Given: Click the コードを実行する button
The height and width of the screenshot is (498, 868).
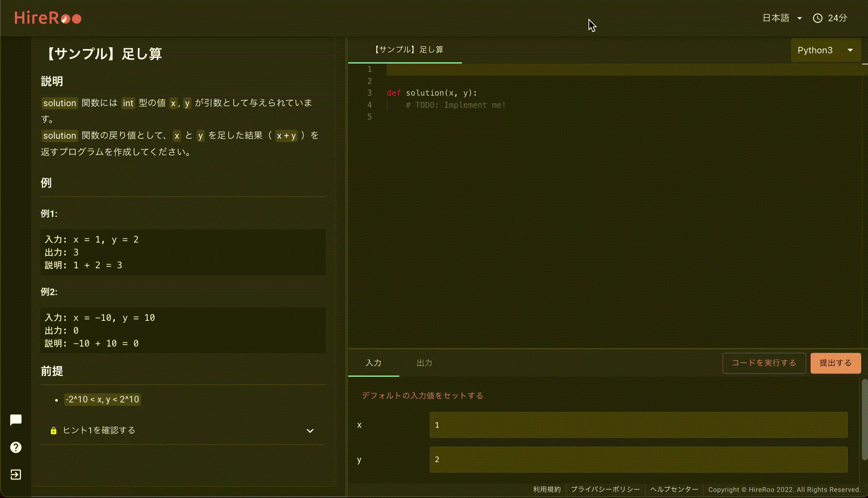Looking at the screenshot, I should pos(764,363).
